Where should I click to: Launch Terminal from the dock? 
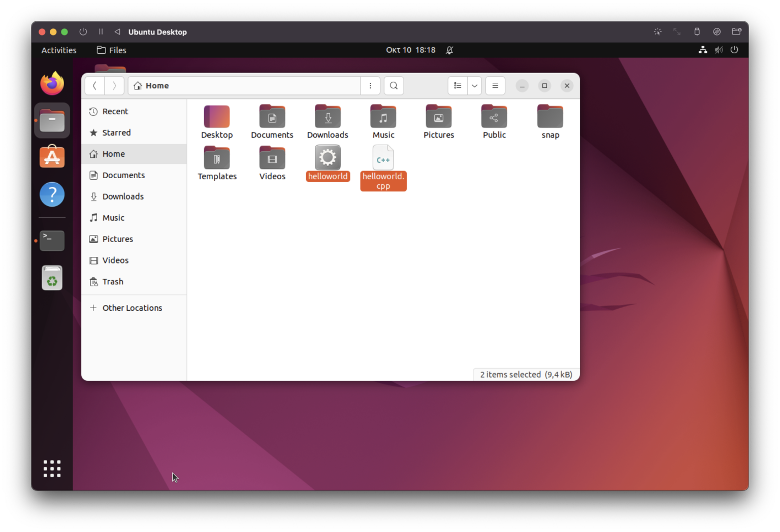pyautogui.click(x=52, y=241)
